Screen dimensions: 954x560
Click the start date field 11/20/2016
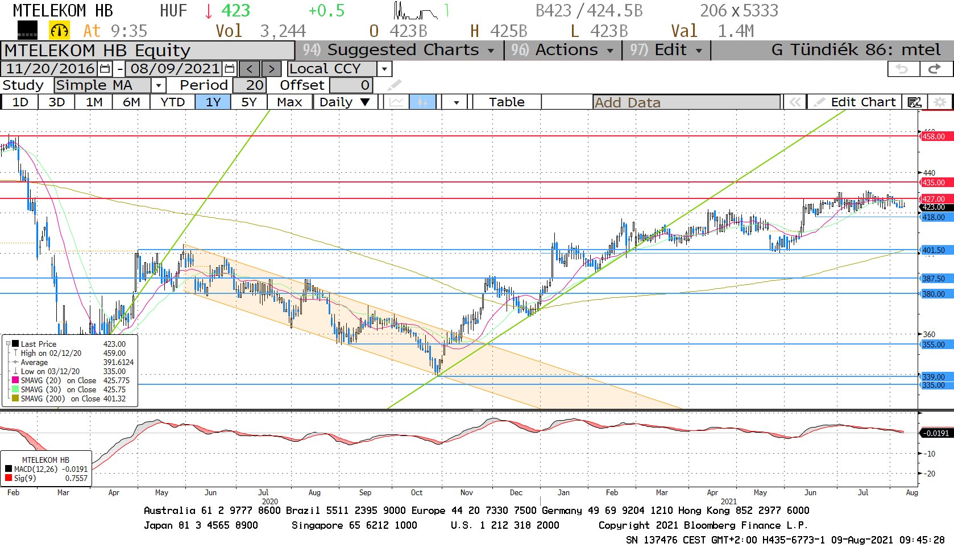(50, 69)
